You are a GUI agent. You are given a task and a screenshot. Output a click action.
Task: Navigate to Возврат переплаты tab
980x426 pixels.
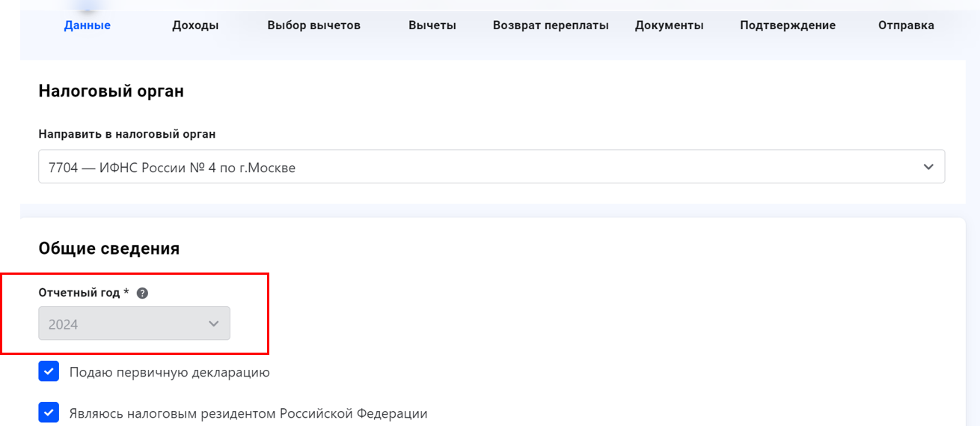pyautogui.click(x=551, y=25)
